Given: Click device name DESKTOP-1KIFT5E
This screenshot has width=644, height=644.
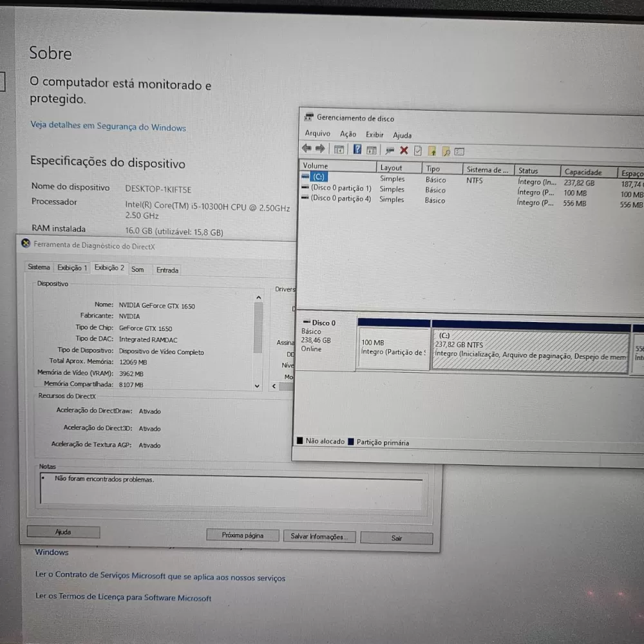Looking at the screenshot, I should coord(158,189).
